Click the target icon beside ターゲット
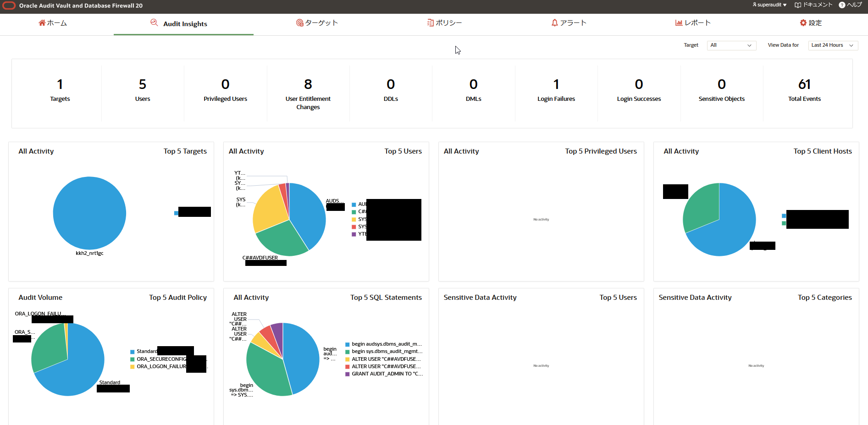Image resolution: width=868 pixels, height=425 pixels. tap(300, 23)
